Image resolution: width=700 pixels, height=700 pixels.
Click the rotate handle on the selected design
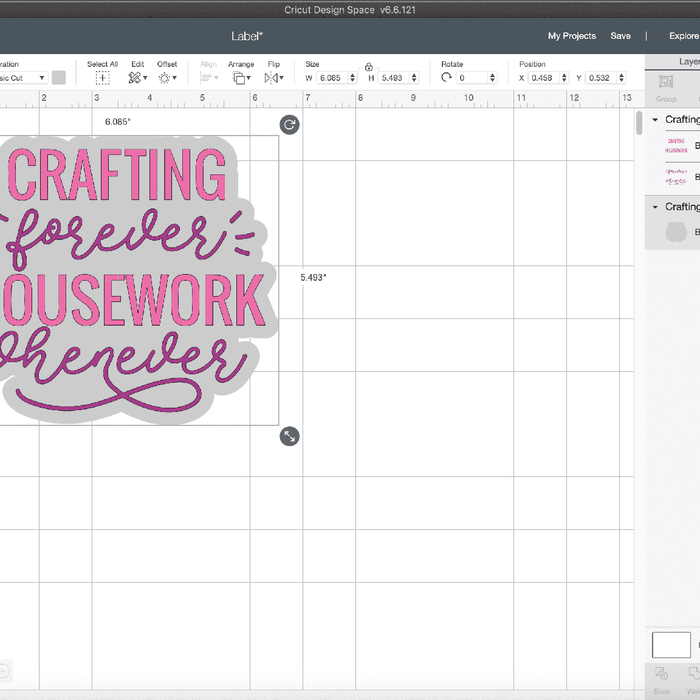[x=289, y=125]
